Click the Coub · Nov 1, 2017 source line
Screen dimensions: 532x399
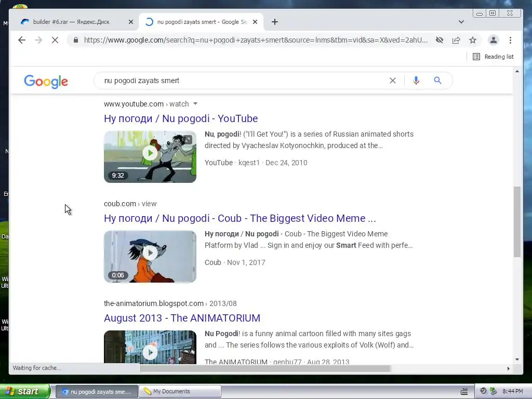pos(235,262)
